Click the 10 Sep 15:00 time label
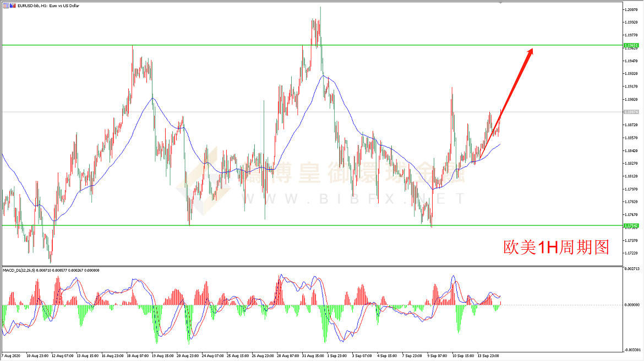Image resolution: width=644 pixels, height=361 pixels. point(462,355)
